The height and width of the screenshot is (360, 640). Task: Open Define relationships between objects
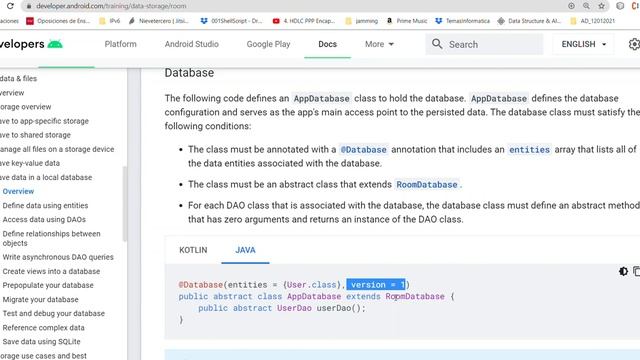click(x=51, y=238)
